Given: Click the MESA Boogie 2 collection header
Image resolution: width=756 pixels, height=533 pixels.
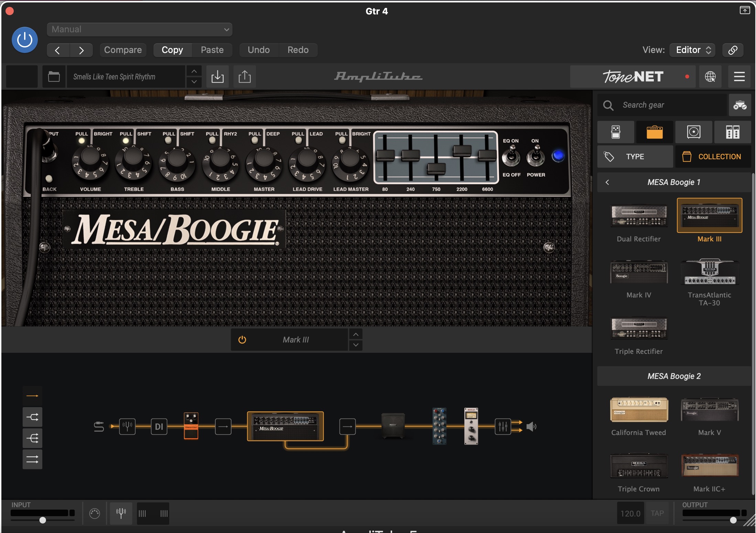Looking at the screenshot, I should click(674, 376).
